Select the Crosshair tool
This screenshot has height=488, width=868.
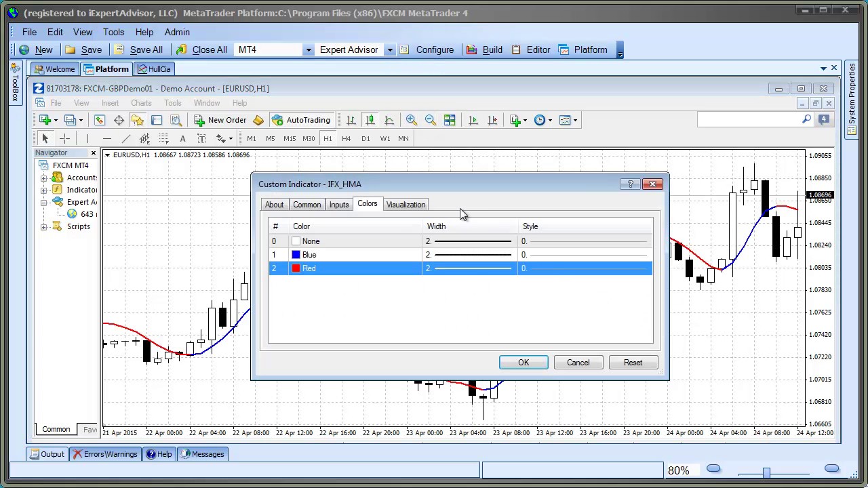tap(65, 138)
